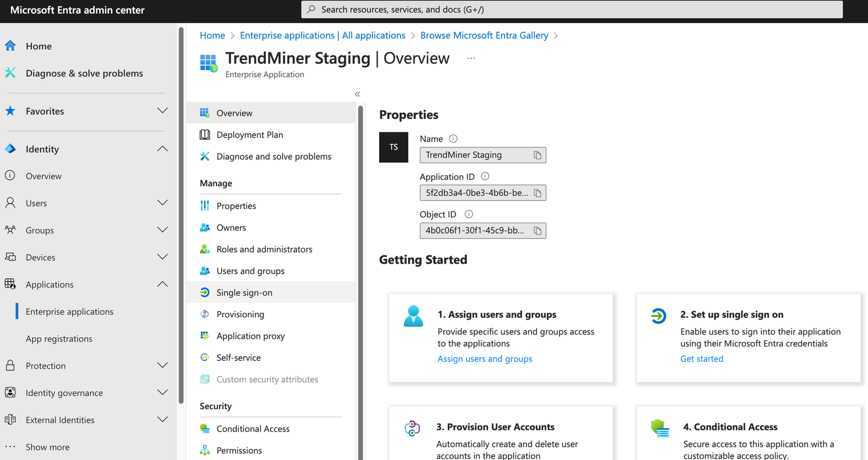This screenshot has height=460, width=868.
Task: Click the info icon beside Name
Action: pyautogui.click(x=453, y=139)
